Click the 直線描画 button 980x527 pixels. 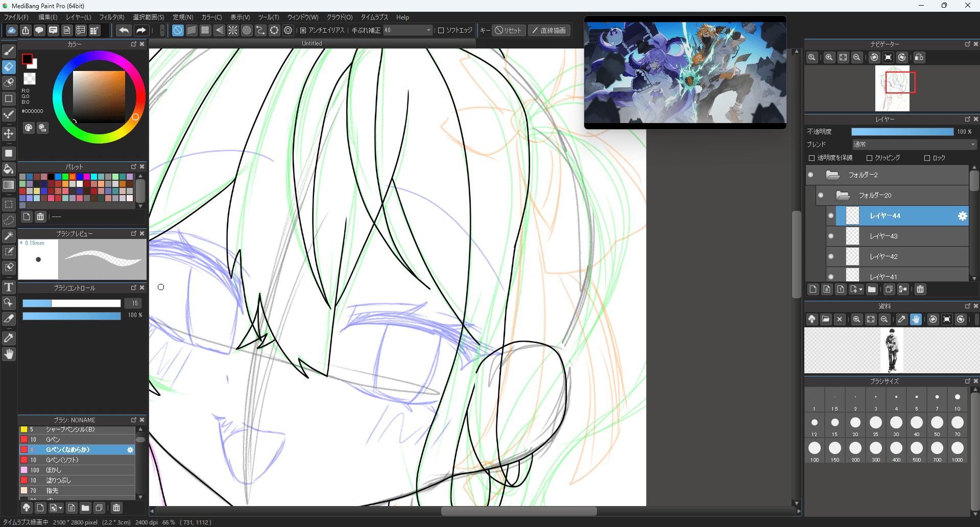tap(549, 31)
